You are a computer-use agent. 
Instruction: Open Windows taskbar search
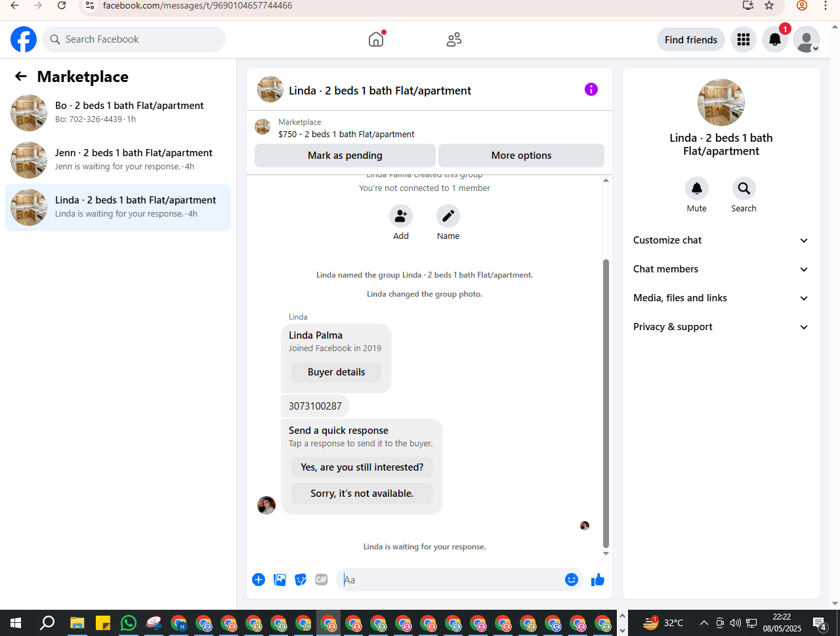pos(47,623)
